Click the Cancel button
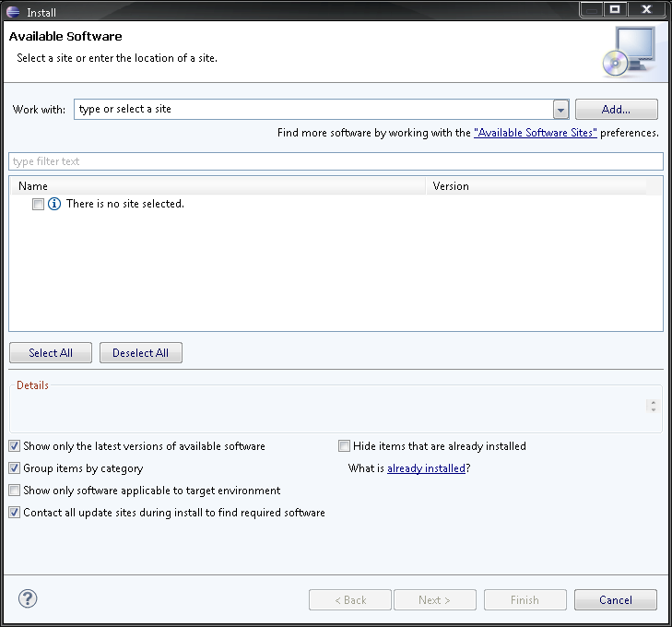The height and width of the screenshot is (627, 672). click(x=616, y=599)
